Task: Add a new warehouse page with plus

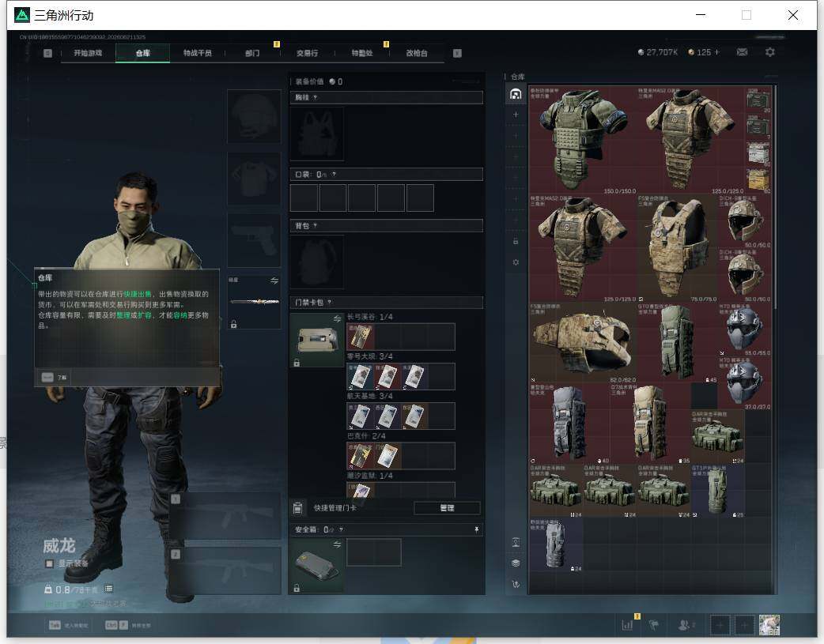Action: point(516,115)
